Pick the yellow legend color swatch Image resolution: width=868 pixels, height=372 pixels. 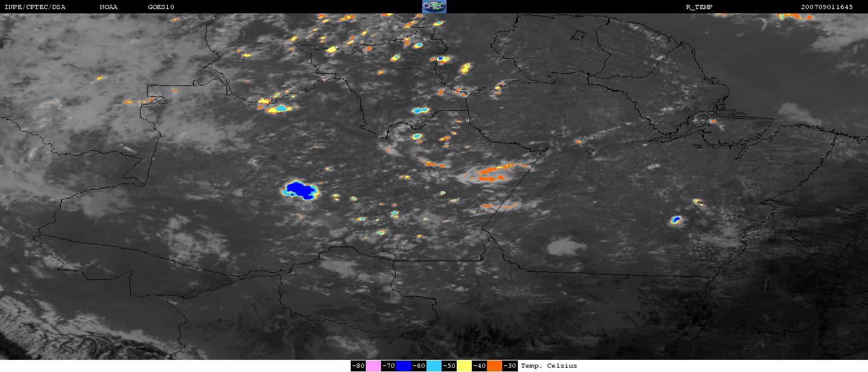[x=465, y=366]
